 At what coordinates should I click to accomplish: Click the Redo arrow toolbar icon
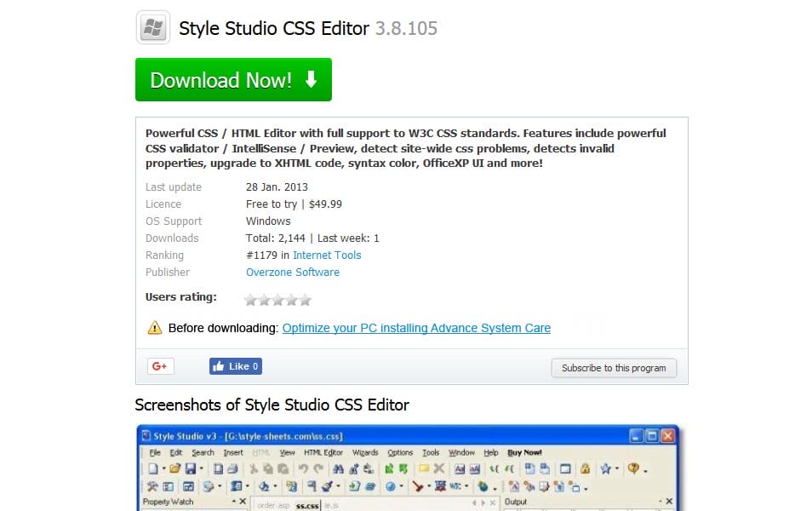pyautogui.click(x=318, y=469)
